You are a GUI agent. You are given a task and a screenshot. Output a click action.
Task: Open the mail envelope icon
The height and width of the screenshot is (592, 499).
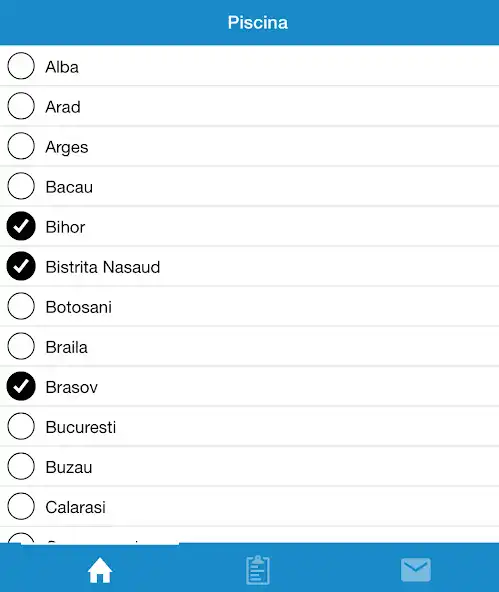coord(416,570)
